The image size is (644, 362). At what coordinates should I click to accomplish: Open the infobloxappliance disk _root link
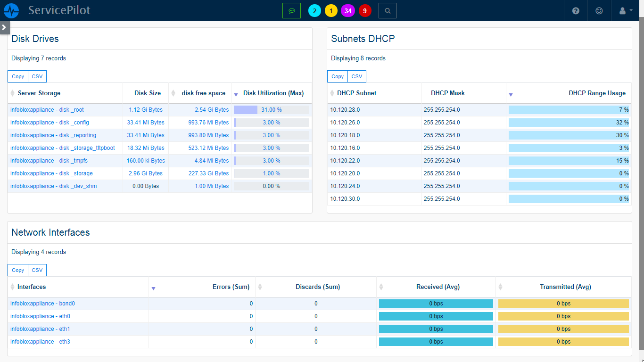[47, 109]
